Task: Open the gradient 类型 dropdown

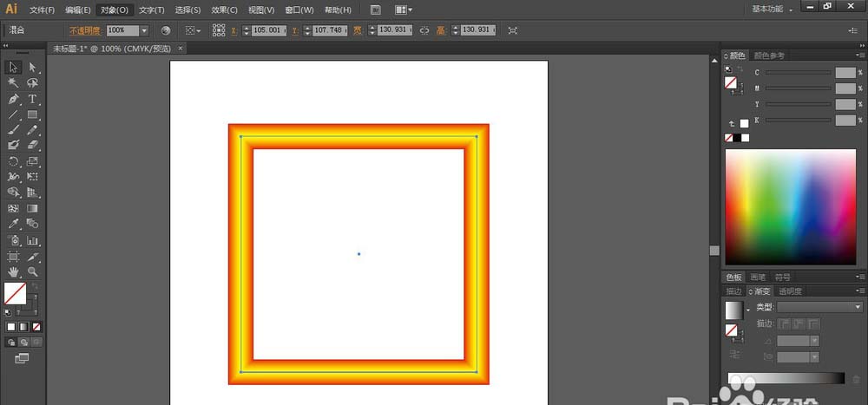Action: tap(820, 307)
